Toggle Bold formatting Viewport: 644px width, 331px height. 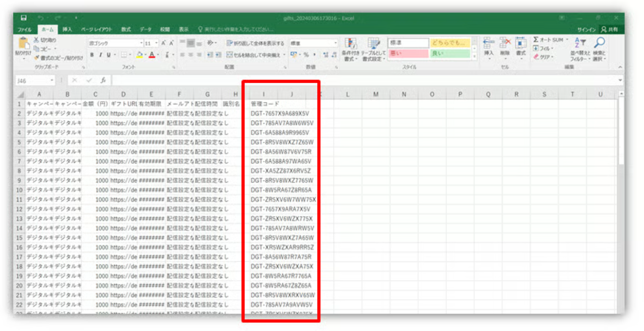coord(92,55)
